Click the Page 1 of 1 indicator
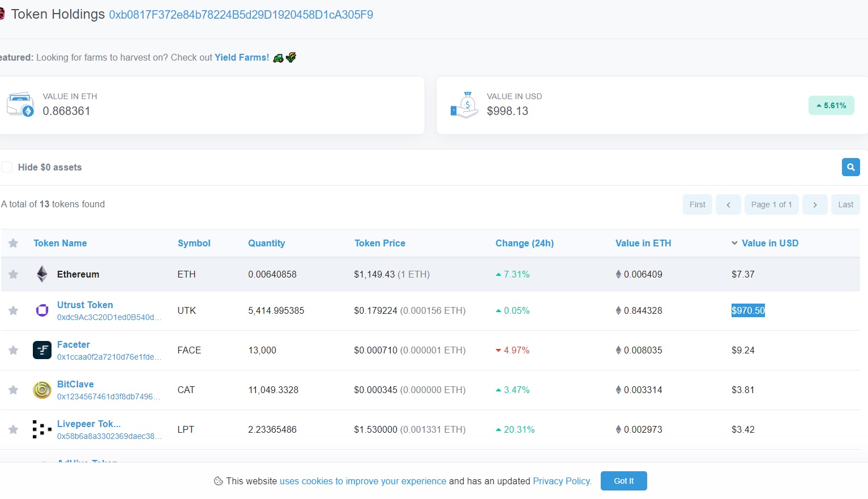The image size is (868, 499). click(771, 204)
